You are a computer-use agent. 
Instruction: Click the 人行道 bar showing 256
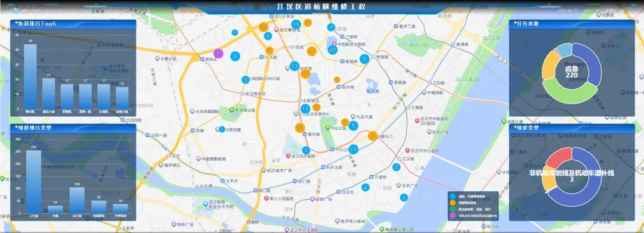33,181
